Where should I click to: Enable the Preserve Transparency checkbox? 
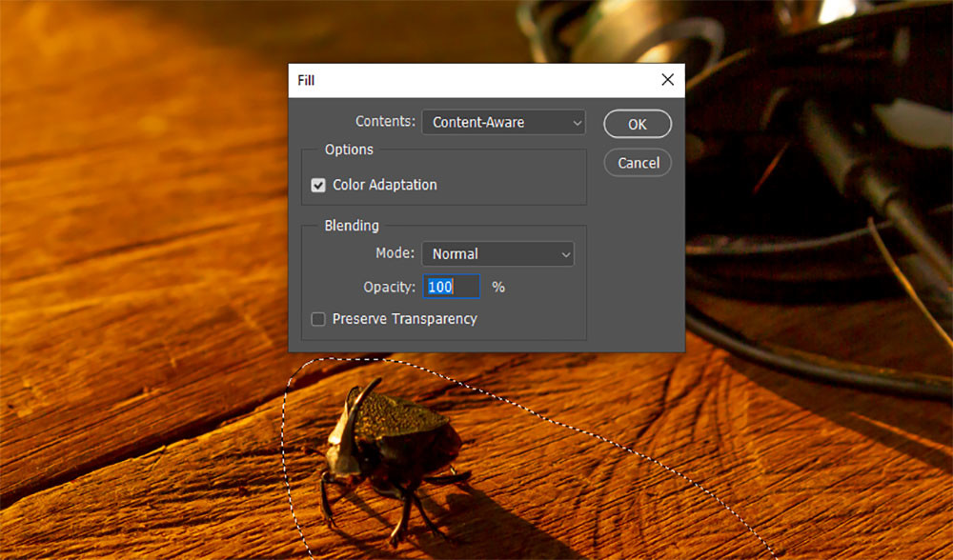click(x=318, y=319)
